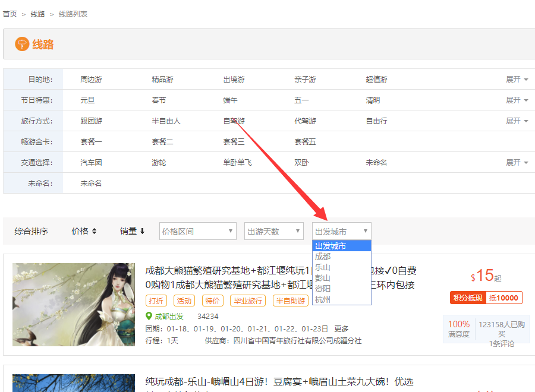Filter by 周边游 destination
The width and height of the screenshot is (535, 392).
point(91,80)
